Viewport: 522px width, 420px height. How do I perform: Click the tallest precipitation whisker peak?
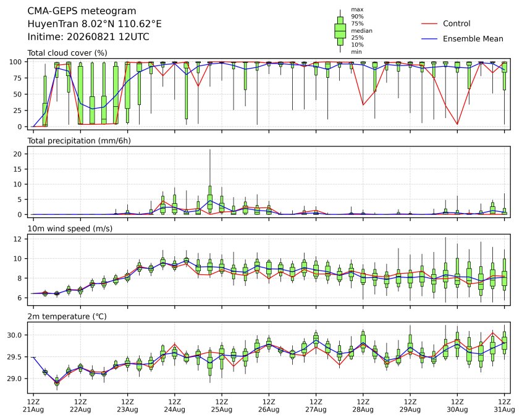point(210,151)
